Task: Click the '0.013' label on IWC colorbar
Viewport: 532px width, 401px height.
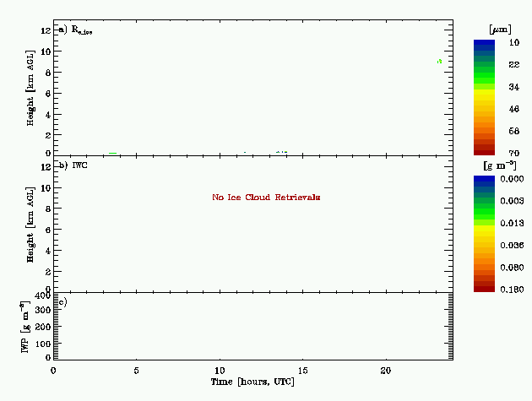Action: coord(512,223)
